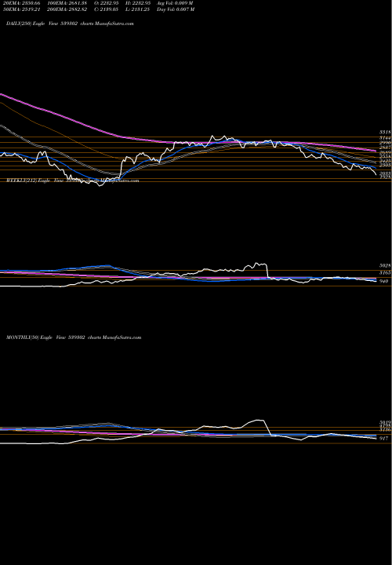392x565 pixels.
Task: Select the weekly chart 3028 price level label
Action: (x=385, y=265)
